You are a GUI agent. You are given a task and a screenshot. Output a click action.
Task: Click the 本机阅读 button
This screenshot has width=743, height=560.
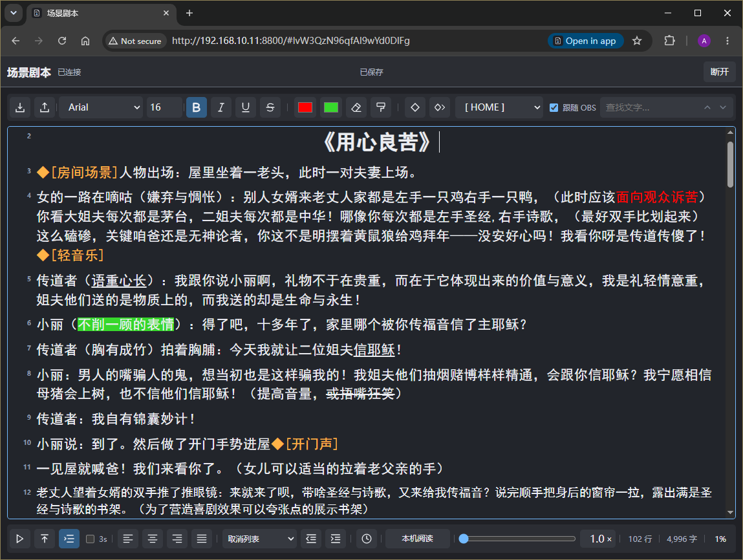tap(418, 539)
